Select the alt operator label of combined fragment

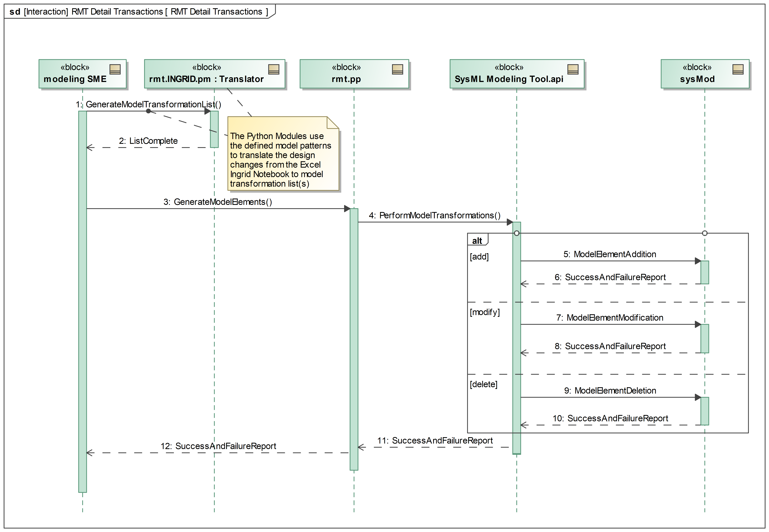tap(477, 241)
